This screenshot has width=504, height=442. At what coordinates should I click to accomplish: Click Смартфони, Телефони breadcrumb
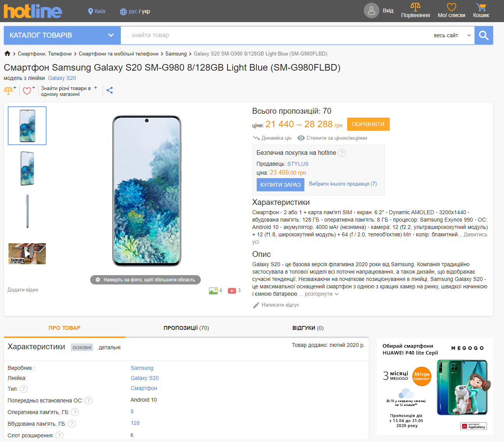45,54
